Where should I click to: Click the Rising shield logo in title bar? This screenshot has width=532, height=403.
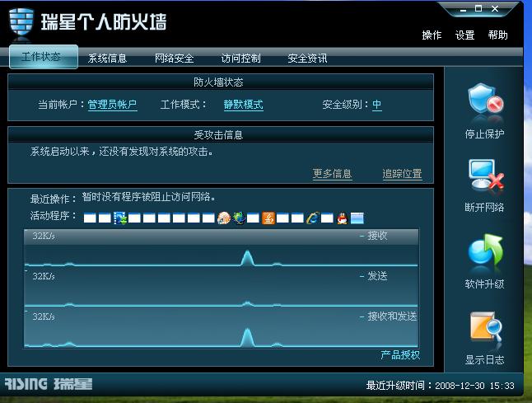(x=21, y=21)
